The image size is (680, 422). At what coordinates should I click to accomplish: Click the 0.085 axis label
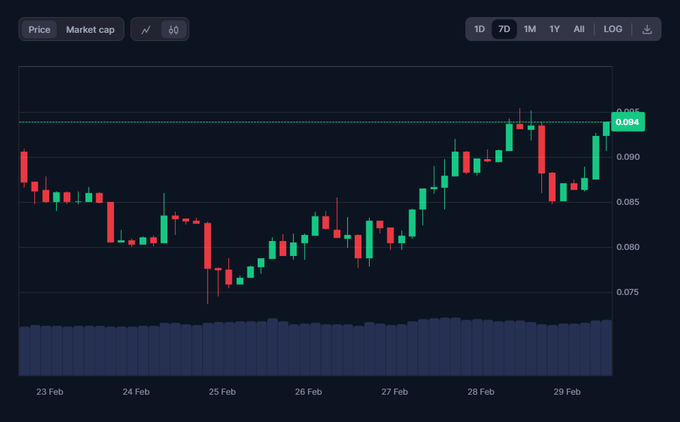(x=628, y=202)
